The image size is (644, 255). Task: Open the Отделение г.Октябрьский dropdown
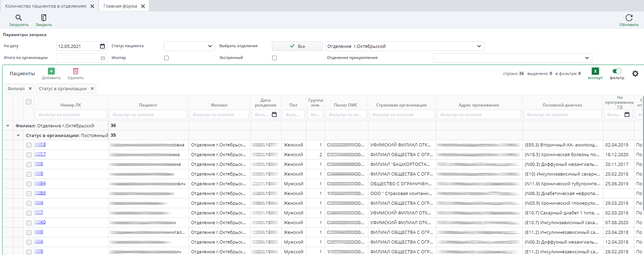479,46
